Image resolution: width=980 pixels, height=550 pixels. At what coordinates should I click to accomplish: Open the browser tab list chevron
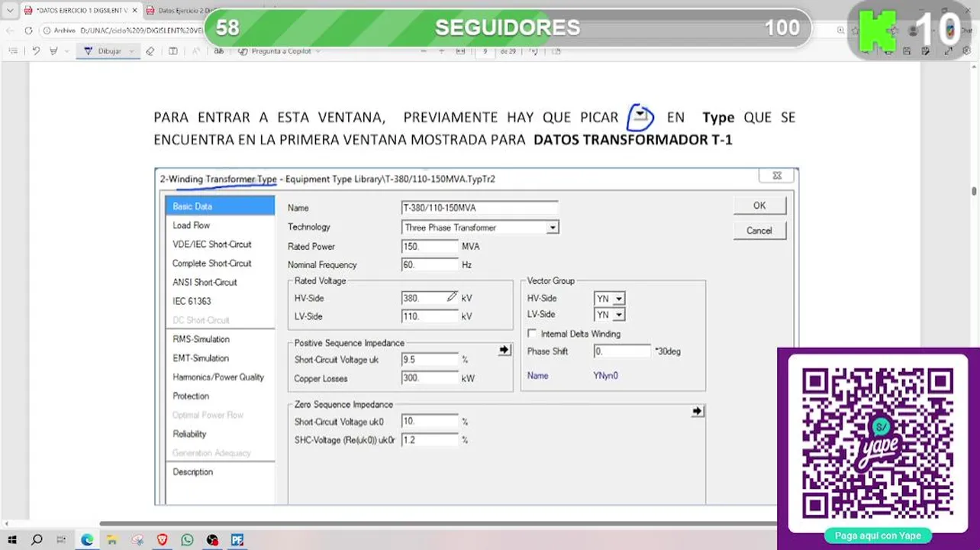pyautogui.click(x=9, y=10)
